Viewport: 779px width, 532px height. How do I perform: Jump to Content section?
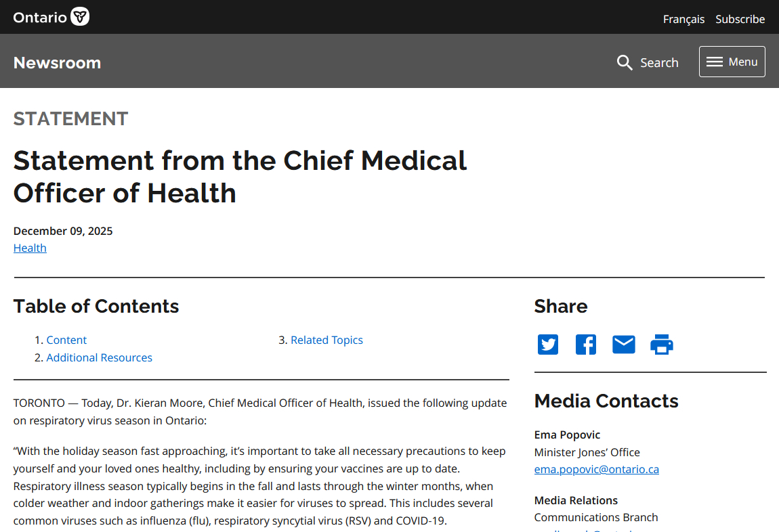coord(66,340)
